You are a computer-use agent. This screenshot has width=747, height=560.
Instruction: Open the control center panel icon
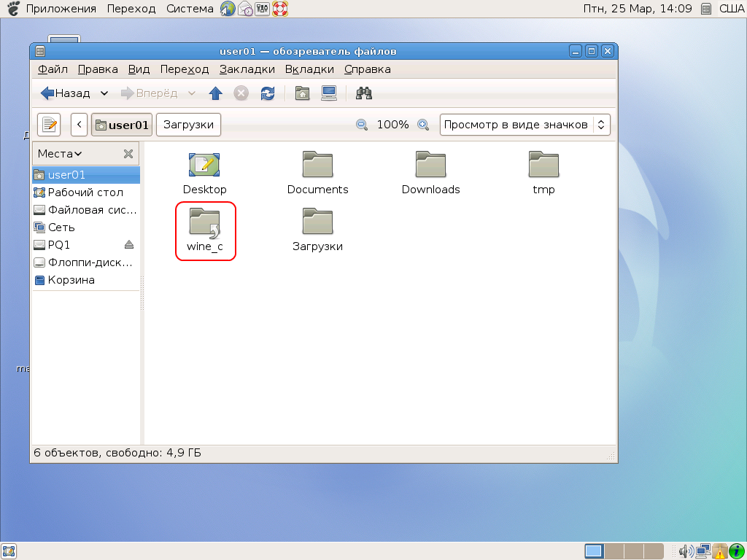coord(262,9)
